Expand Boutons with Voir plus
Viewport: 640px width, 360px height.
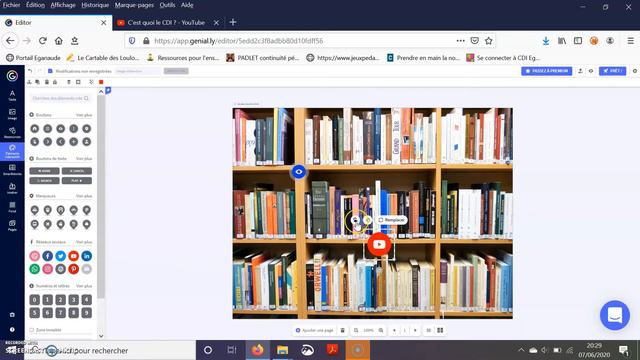(x=84, y=115)
